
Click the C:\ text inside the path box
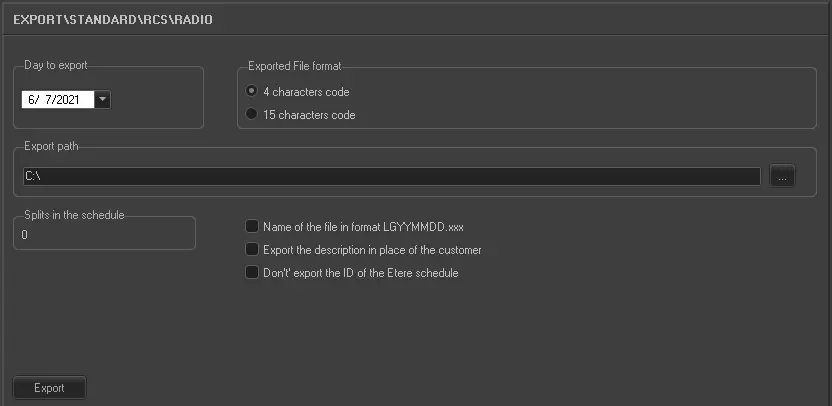(32, 176)
